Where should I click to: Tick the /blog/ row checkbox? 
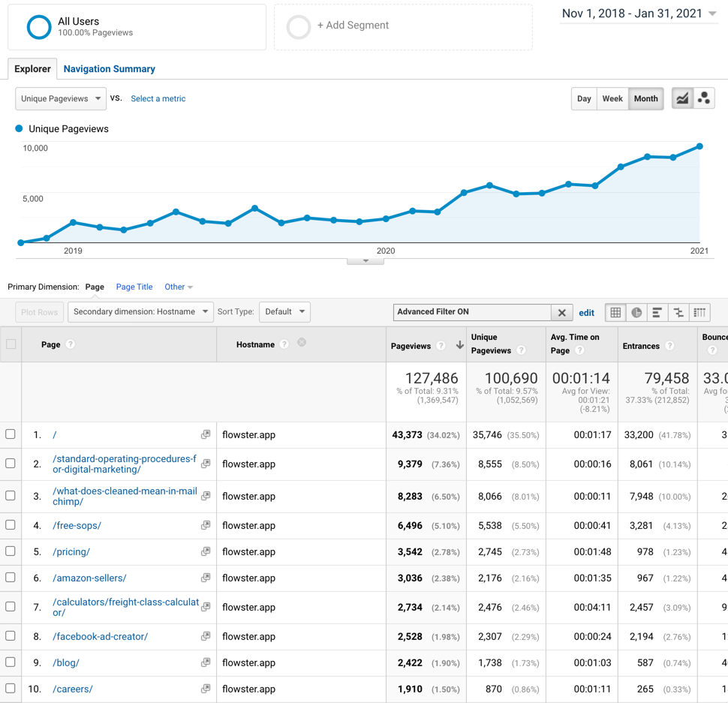pyautogui.click(x=11, y=662)
